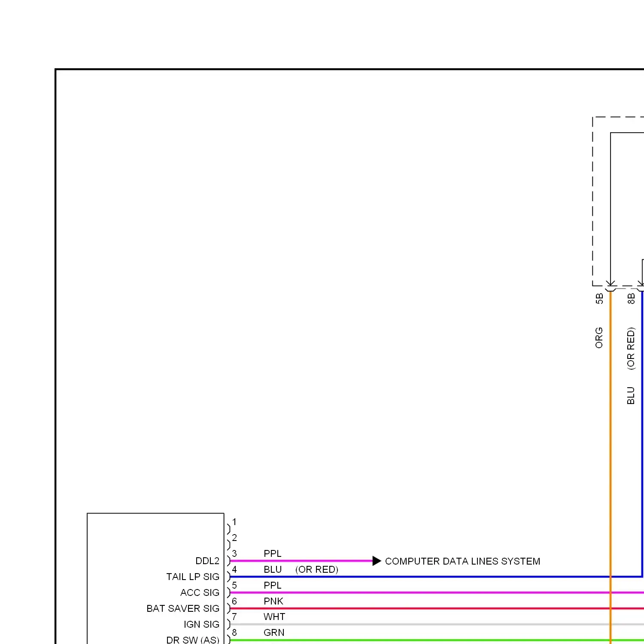644x644 pixels.
Task: Click the GRN wire color label
Action: point(274,632)
